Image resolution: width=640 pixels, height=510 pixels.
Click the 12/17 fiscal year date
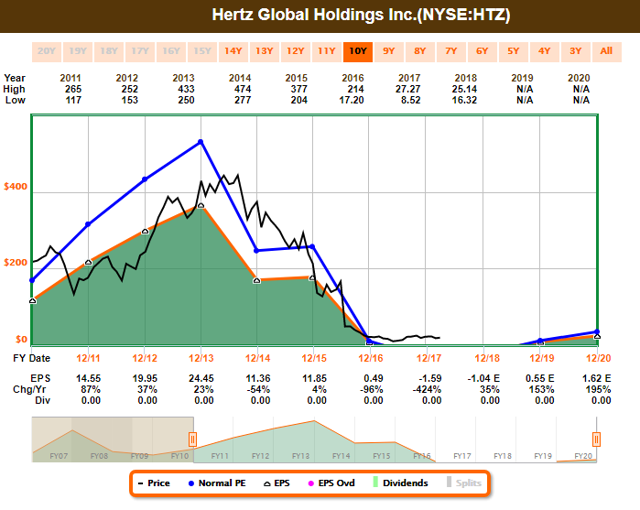[x=429, y=358]
